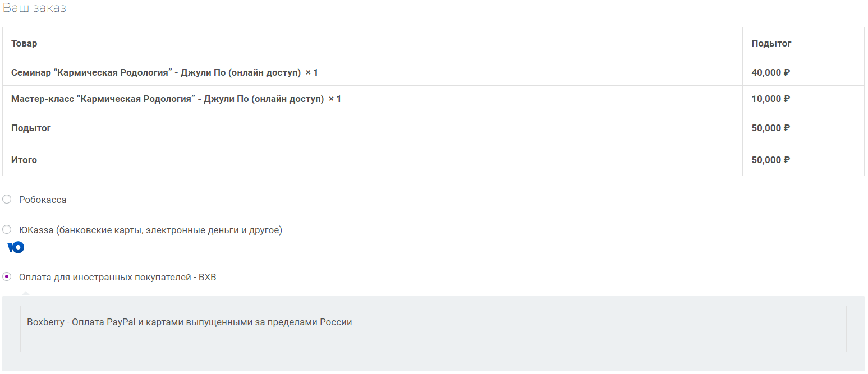This screenshot has width=868, height=374.
Task: Click the Итого row label
Action: [24, 160]
